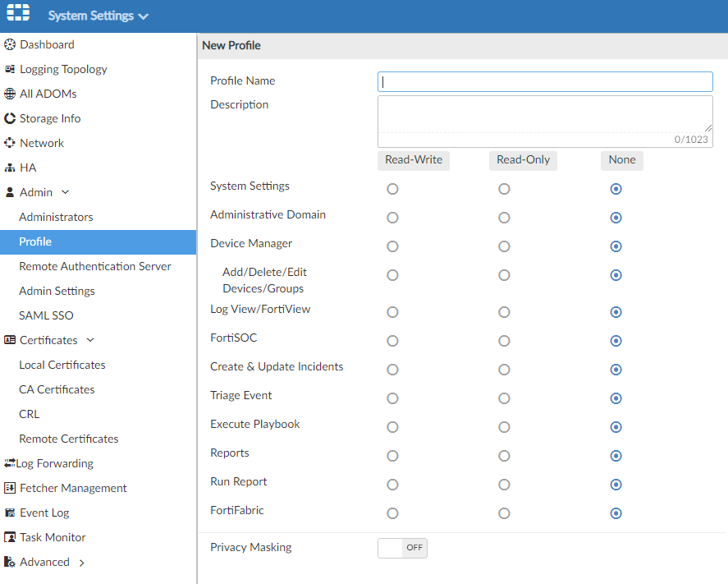The height and width of the screenshot is (584, 728).
Task: Click the Dashboard gauge icon
Action: point(10,44)
